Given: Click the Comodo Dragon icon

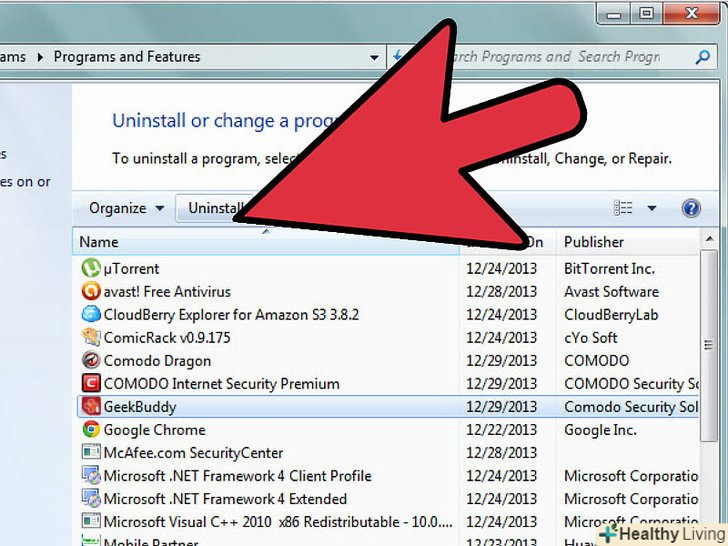Looking at the screenshot, I should tap(91, 360).
